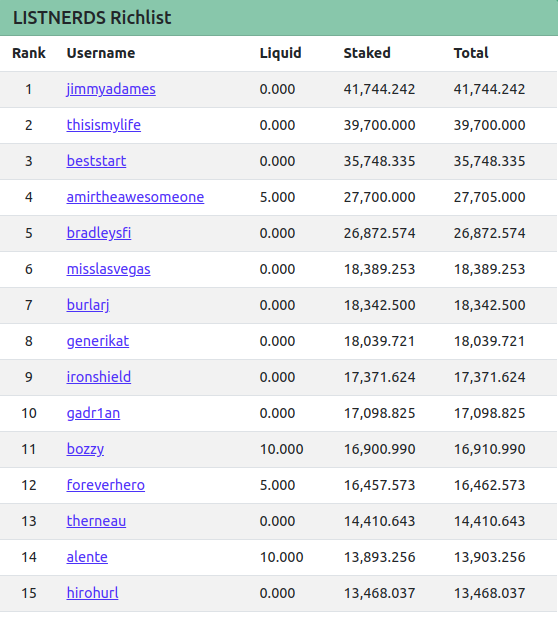Select staked value 16,457.573 for foreverhero

pos(379,485)
